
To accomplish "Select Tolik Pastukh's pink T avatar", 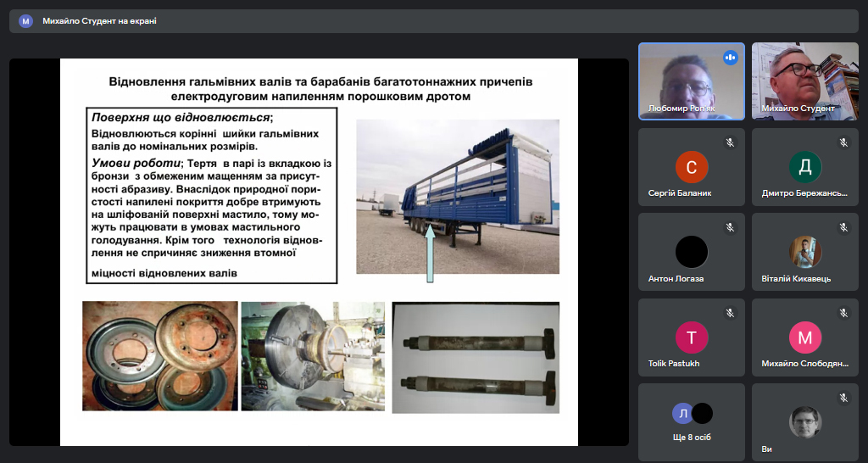I will click(692, 337).
